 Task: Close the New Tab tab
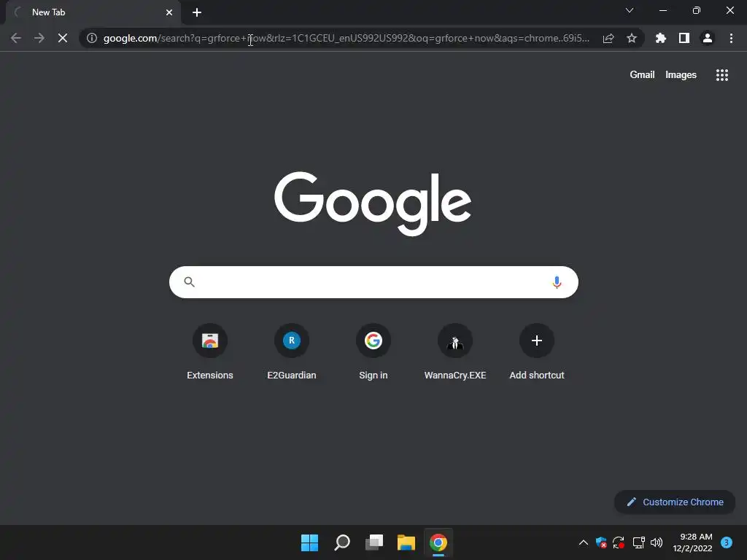click(169, 12)
